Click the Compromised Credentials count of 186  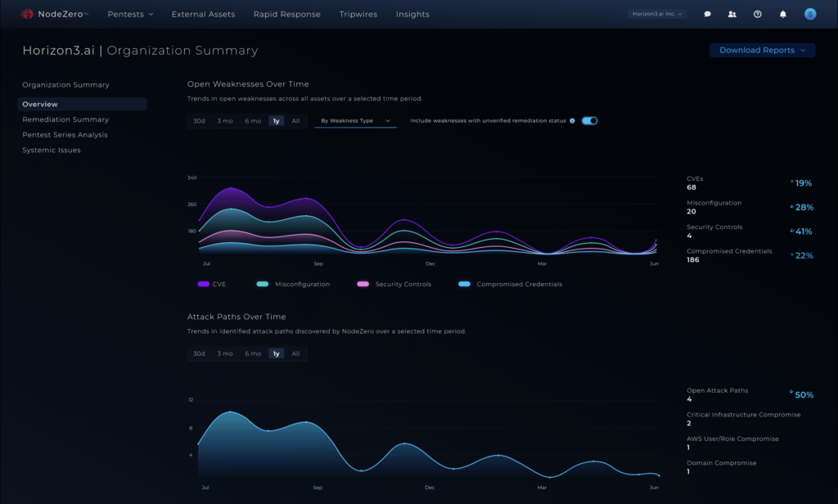point(693,259)
